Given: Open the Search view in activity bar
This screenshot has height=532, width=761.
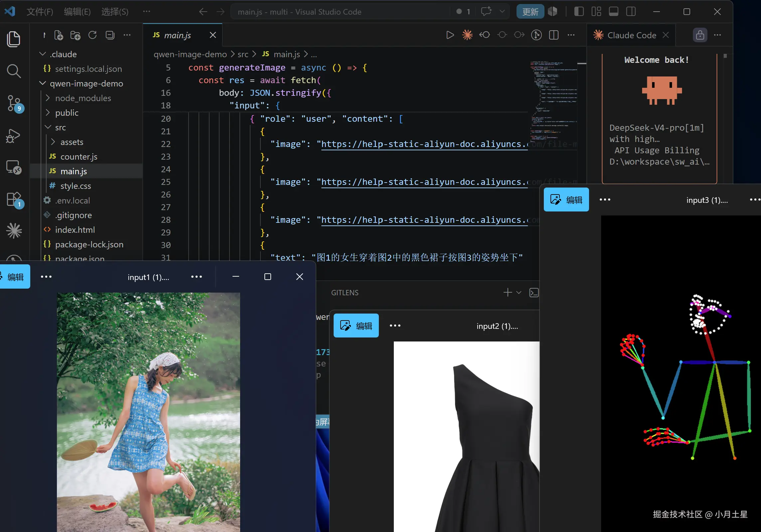Looking at the screenshot, I should tap(14, 71).
